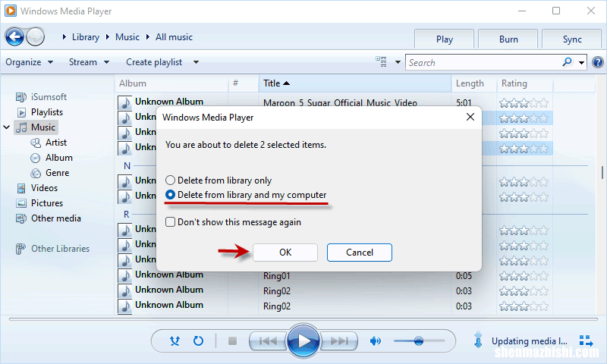The image size is (607, 364).
Task: Close the delete confirmation dialog
Action: 470,117
